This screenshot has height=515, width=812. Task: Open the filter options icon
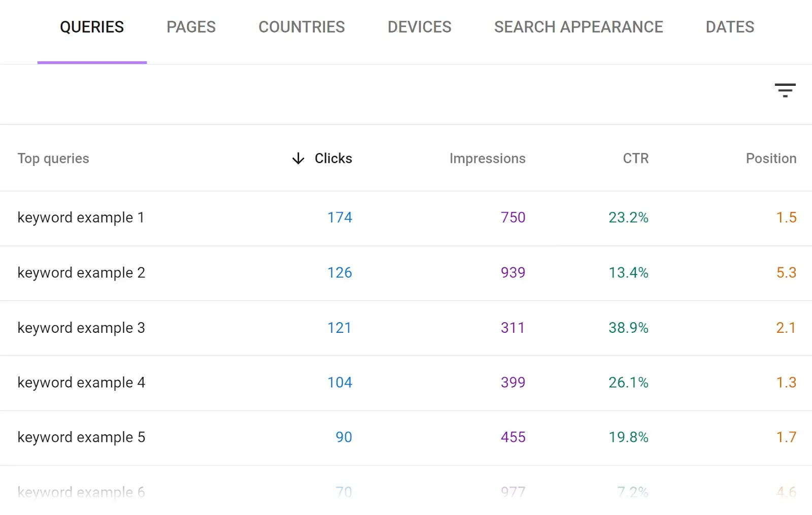click(785, 90)
